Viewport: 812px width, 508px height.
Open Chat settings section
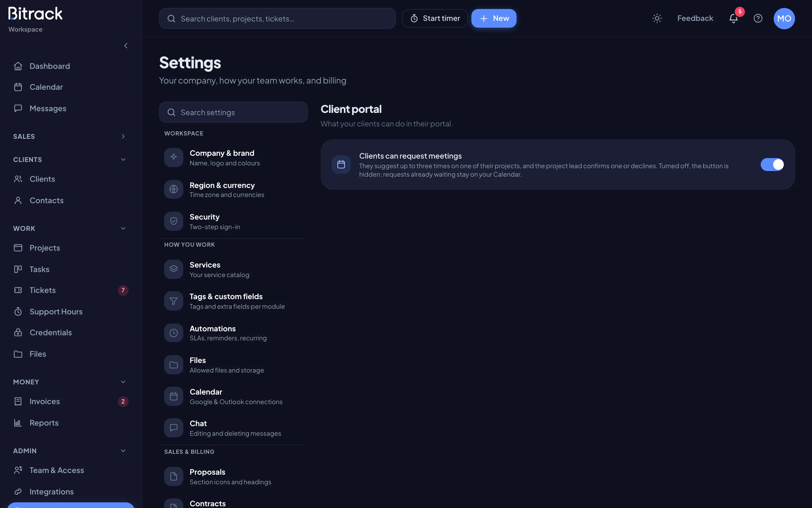[x=233, y=428]
